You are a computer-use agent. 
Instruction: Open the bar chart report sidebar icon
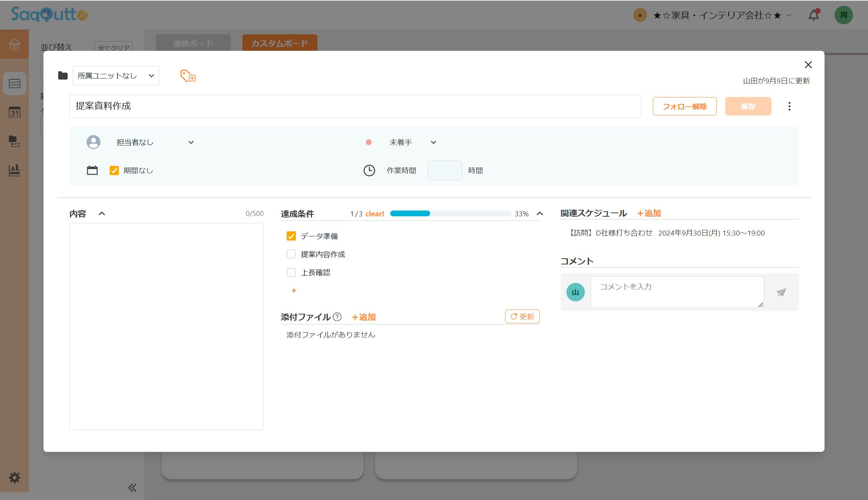(15, 170)
